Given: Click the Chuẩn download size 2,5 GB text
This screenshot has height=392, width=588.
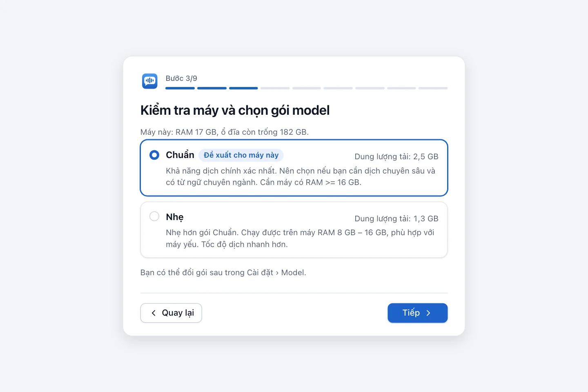Looking at the screenshot, I should 396,156.
